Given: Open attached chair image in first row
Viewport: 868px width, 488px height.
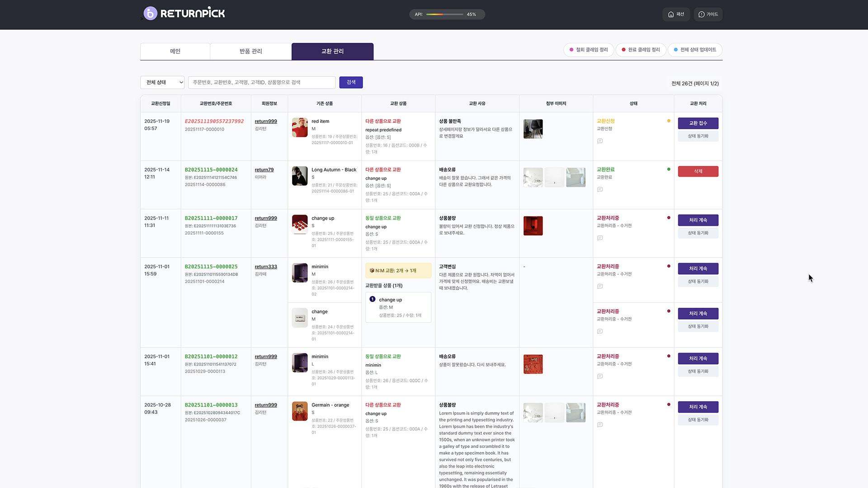Looking at the screenshot, I should pyautogui.click(x=533, y=129).
